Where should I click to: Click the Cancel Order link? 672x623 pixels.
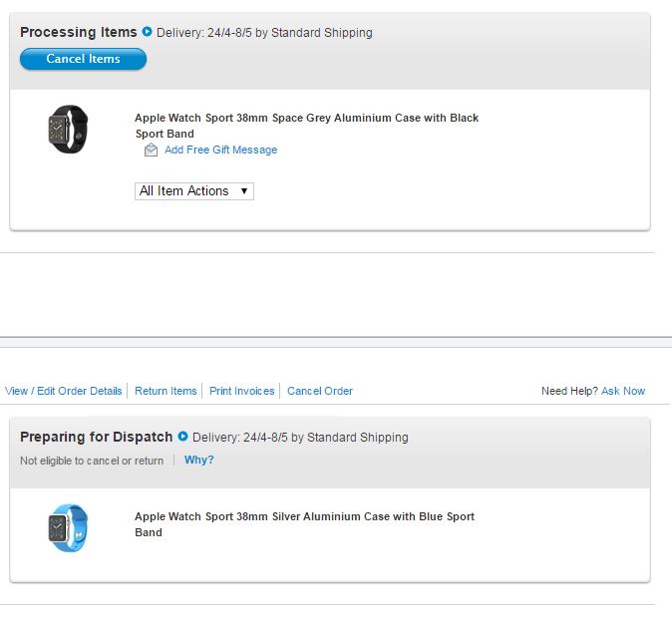click(320, 391)
